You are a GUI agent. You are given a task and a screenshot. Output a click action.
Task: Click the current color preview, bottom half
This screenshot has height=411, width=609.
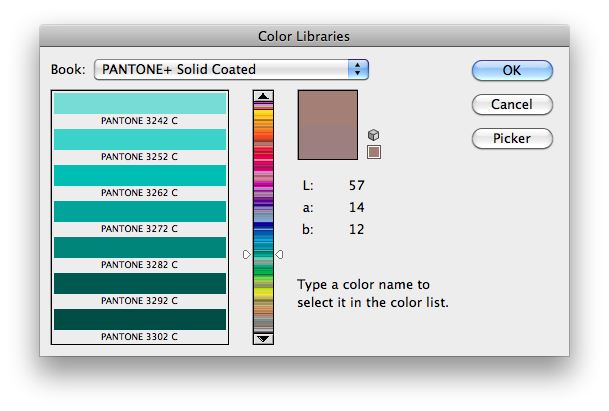(328, 142)
